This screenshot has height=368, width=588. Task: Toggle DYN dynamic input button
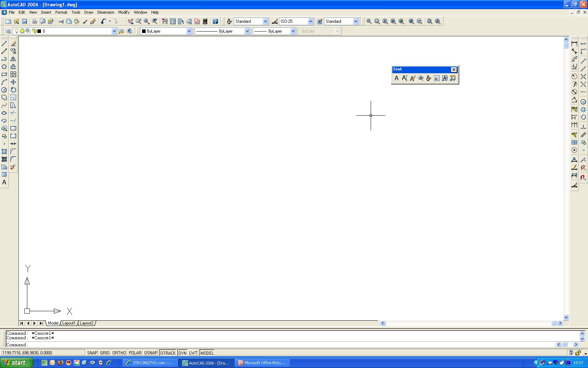(x=182, y=353)
